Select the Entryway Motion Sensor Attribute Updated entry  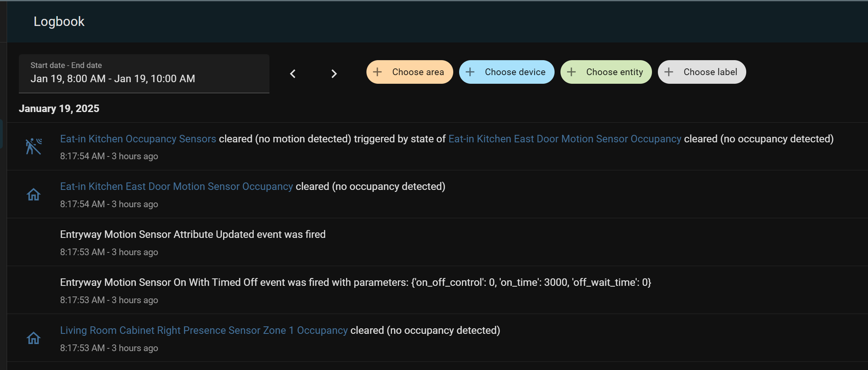pyautogui.click(x=192, y=234)
